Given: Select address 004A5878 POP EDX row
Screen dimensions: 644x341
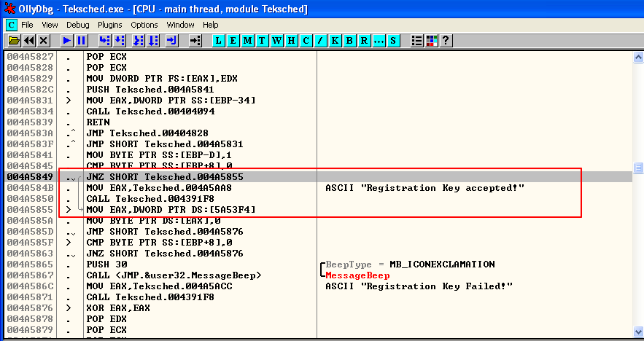Looking at the screenshot, I should pos(318,319).
